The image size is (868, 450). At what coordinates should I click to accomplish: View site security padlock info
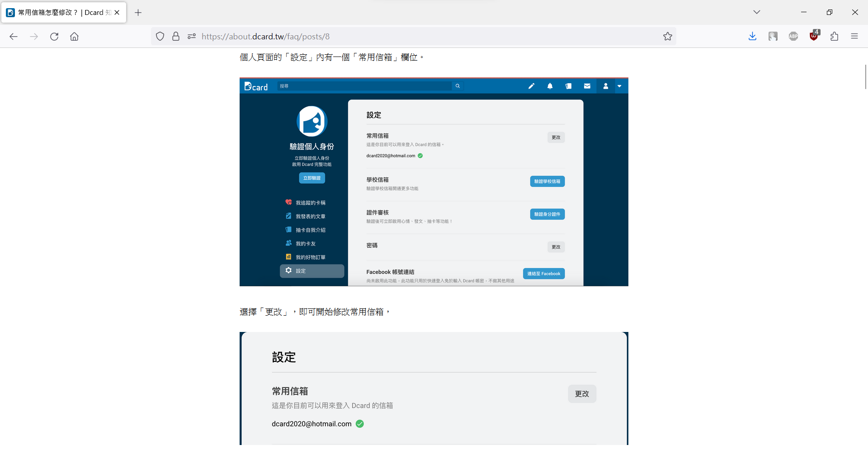point(176,37)
